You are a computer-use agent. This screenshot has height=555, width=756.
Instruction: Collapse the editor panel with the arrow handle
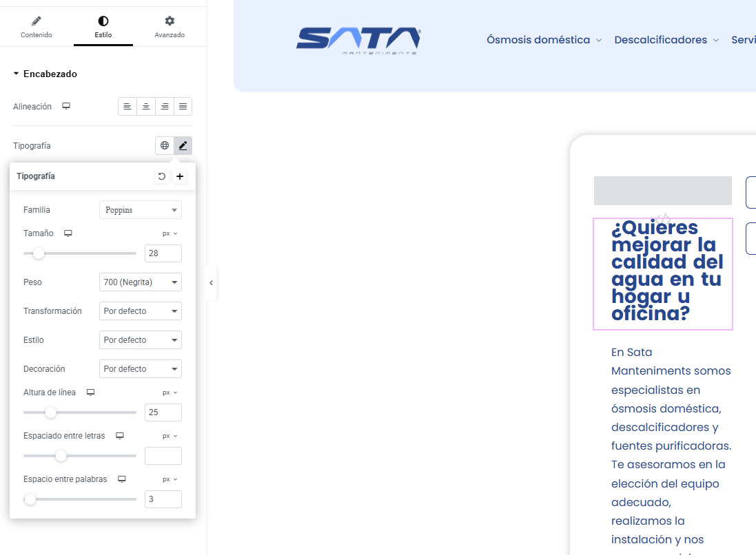[x=211, y=283]
